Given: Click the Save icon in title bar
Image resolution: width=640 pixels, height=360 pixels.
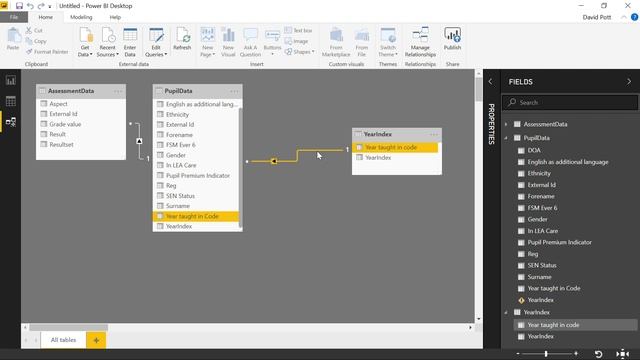Looking at the screenshot, I should coord(19,6).
